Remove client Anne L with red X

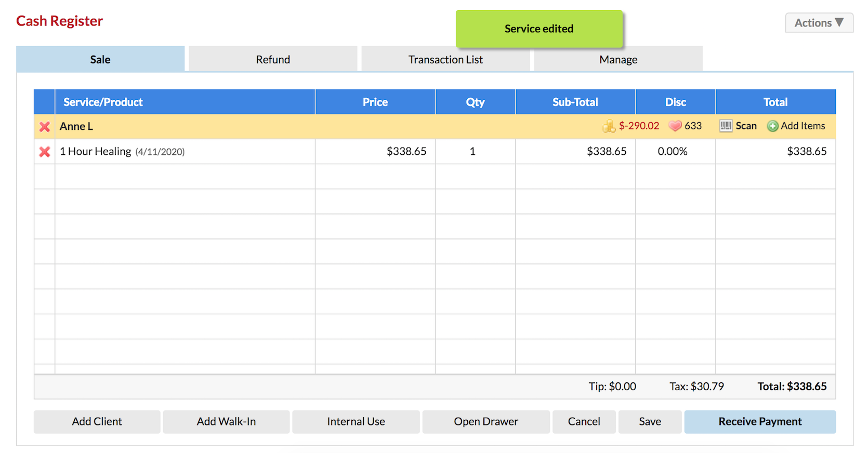coord(45,127)
